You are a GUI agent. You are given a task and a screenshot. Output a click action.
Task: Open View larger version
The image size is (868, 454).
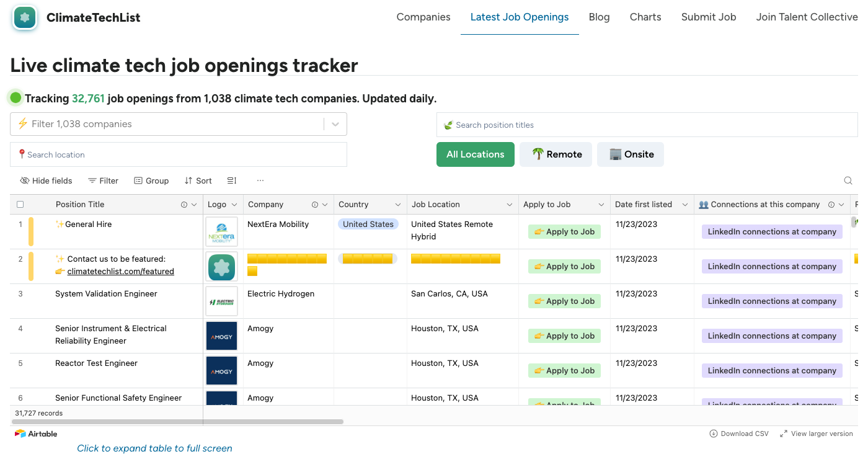817,434
